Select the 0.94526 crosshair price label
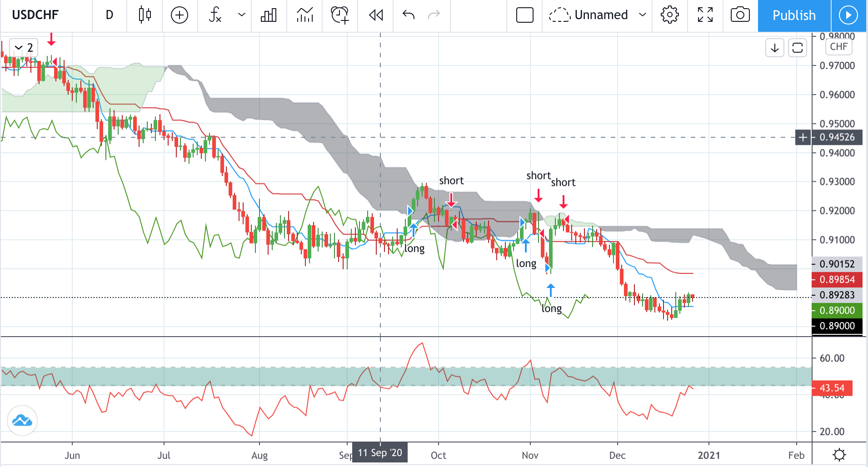868x467 pixels. (837, 137)
